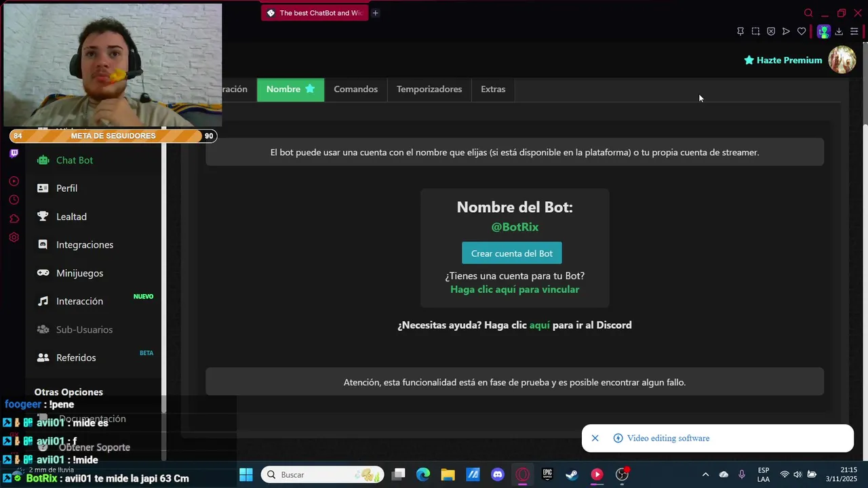Open a new browser tab

click(375, 13)
